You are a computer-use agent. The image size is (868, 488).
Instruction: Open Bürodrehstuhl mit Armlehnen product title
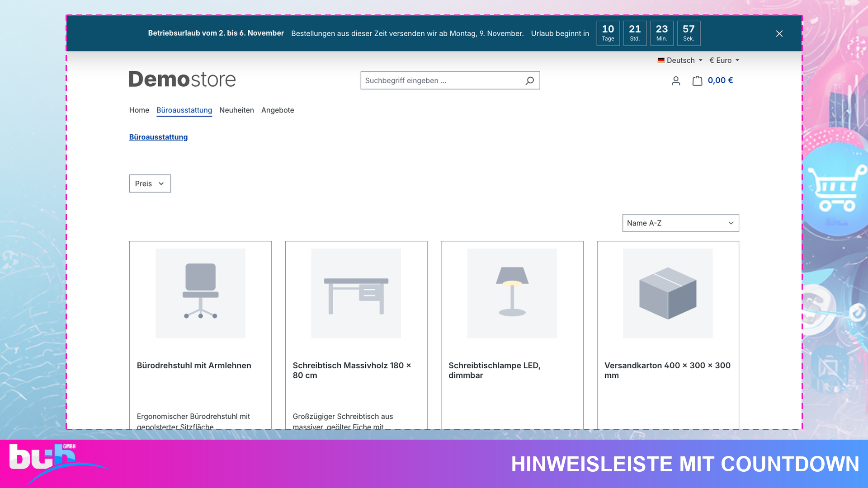point(194,366)
